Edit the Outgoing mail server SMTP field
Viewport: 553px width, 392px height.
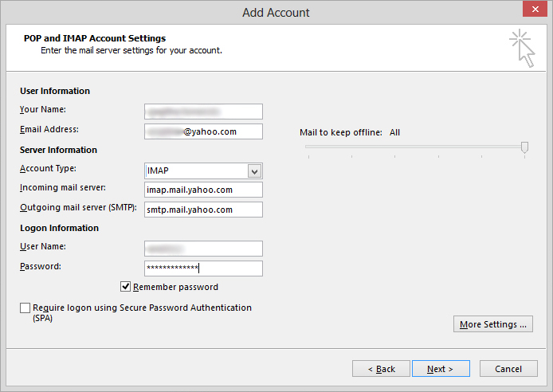coord(203,210)
